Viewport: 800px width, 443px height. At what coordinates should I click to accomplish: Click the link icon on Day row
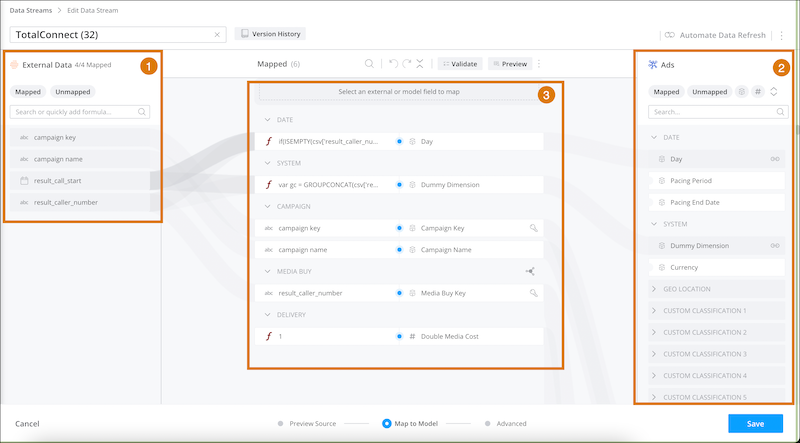click(x=774, y=159)
